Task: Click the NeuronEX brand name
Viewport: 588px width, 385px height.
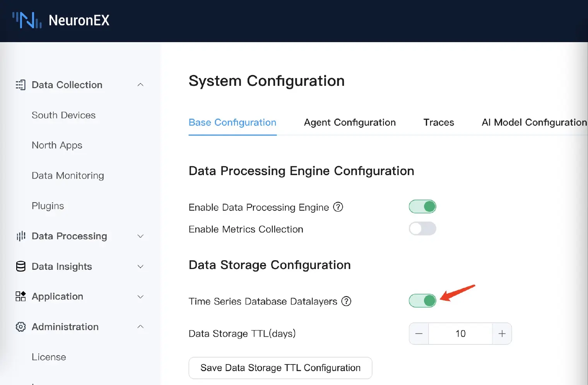Action: coord(79,20)
